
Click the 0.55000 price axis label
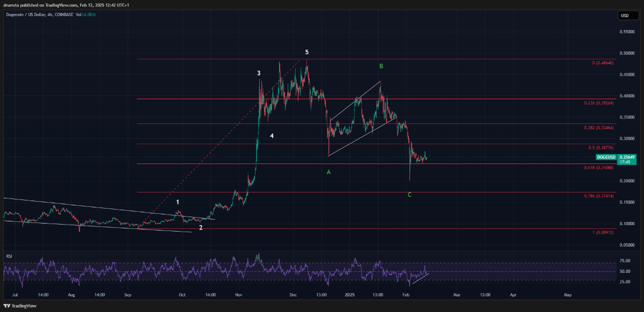point(627,32)
